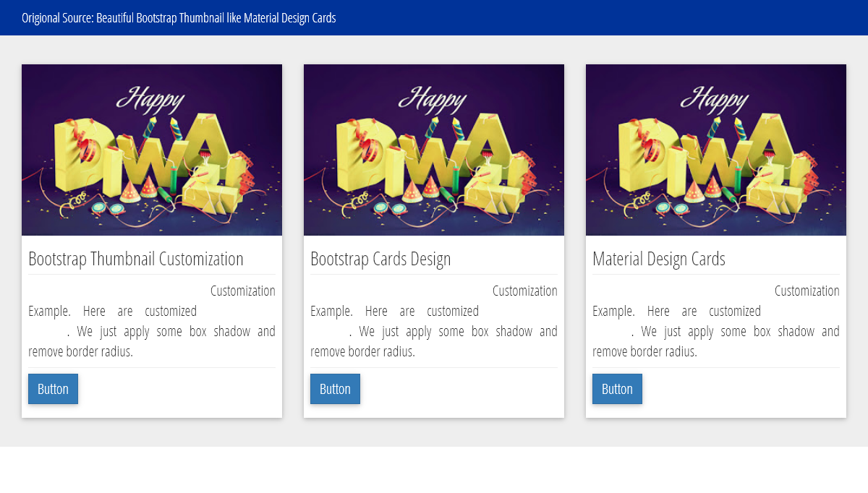Open the Beautiful Bootstrap Thumbnail source link
This screenshot has height=493, width=868.
click(216, 18)
